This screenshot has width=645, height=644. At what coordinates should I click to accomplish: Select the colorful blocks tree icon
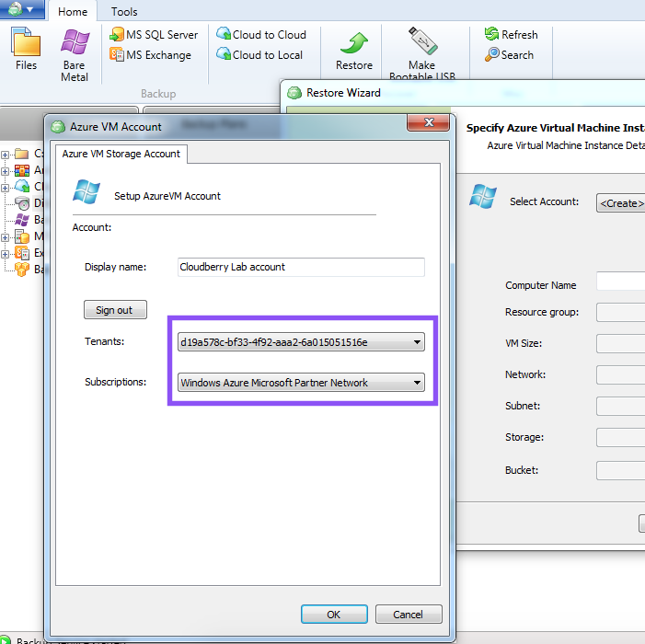pyautogui.click(x=22, y=170)
